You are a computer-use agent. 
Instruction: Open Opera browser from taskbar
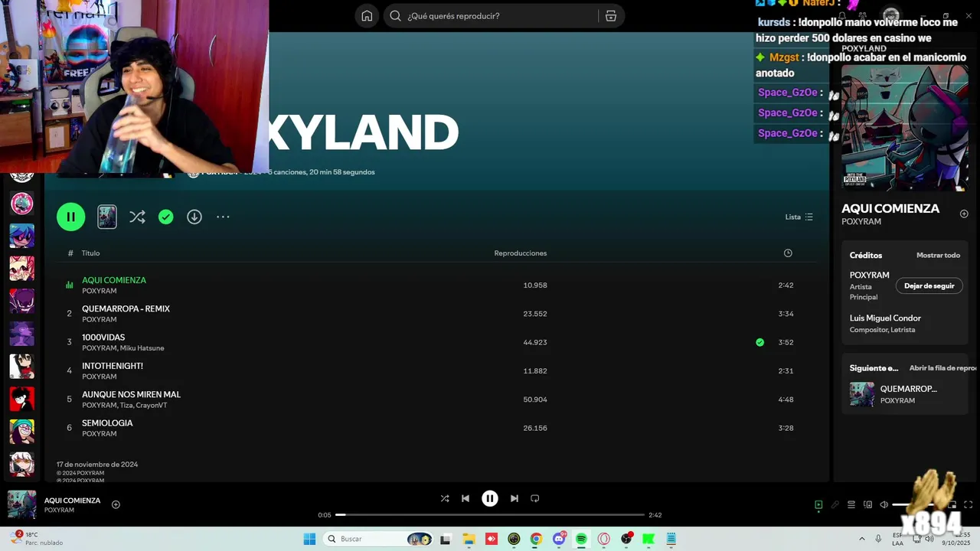pyautogui.click(x=604, y=539)
